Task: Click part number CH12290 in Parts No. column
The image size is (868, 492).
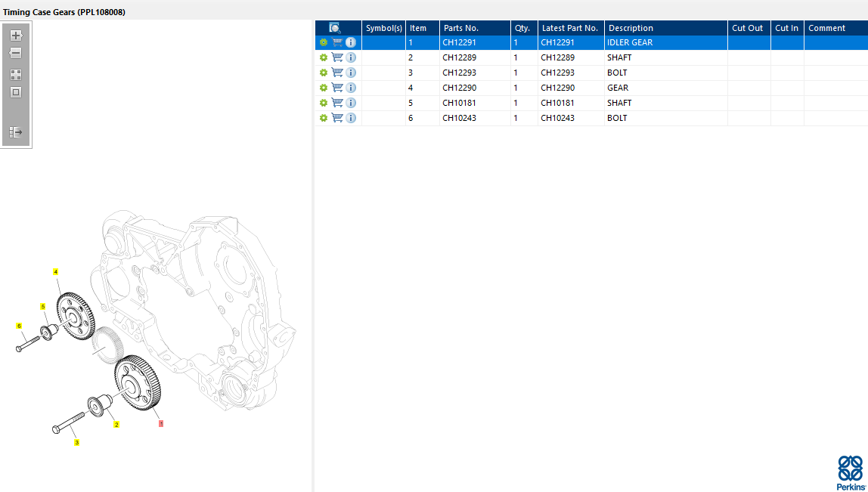Action: (460, 88)
